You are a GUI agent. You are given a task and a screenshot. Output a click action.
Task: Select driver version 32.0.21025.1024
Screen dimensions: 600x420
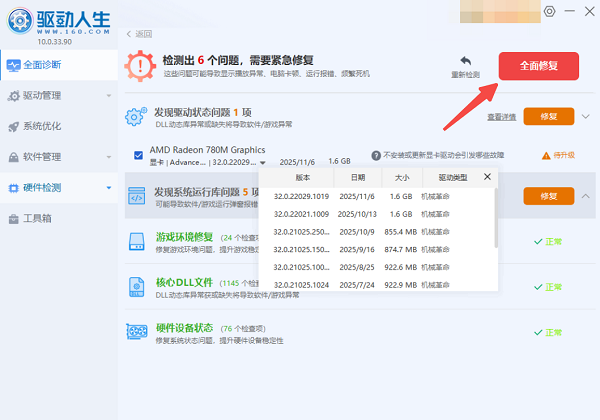point(377,285)
